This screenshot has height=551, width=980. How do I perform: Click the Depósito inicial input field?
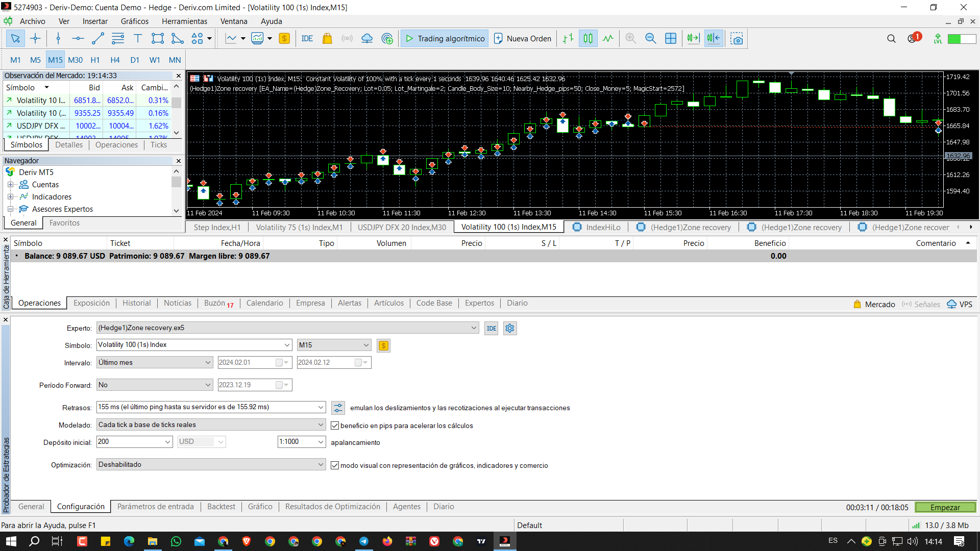[x=134, y=442]
